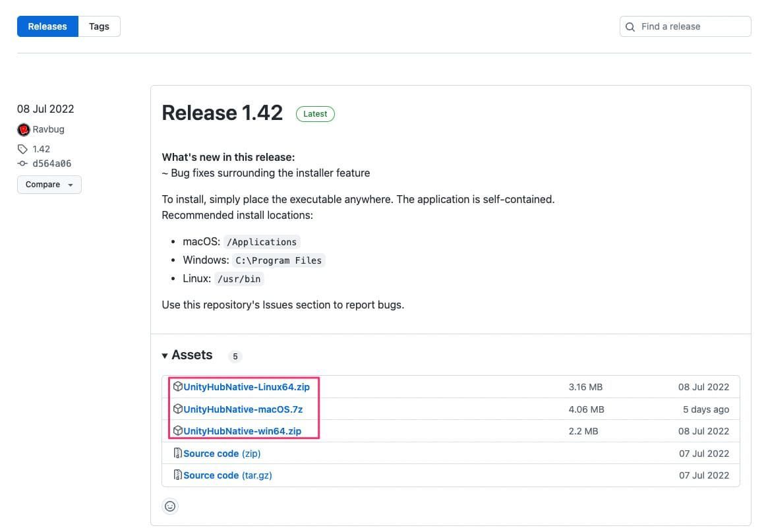Click the commit icon beside d564a06

22,163
